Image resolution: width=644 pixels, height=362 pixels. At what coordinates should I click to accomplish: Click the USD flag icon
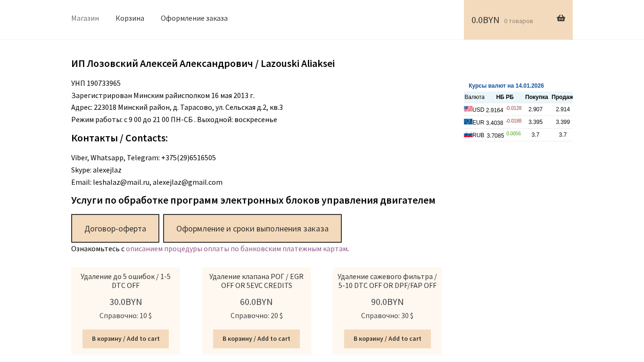[468, 109]
